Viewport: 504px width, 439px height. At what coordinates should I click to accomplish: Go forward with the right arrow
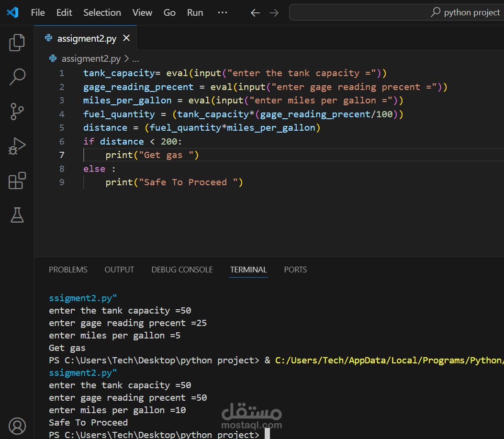(x=274, y=13)
